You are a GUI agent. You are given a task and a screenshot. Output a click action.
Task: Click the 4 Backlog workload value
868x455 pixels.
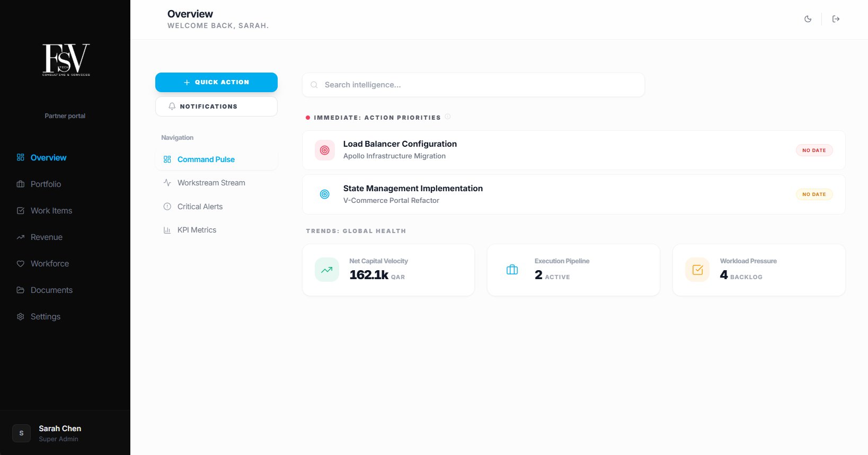741,275
